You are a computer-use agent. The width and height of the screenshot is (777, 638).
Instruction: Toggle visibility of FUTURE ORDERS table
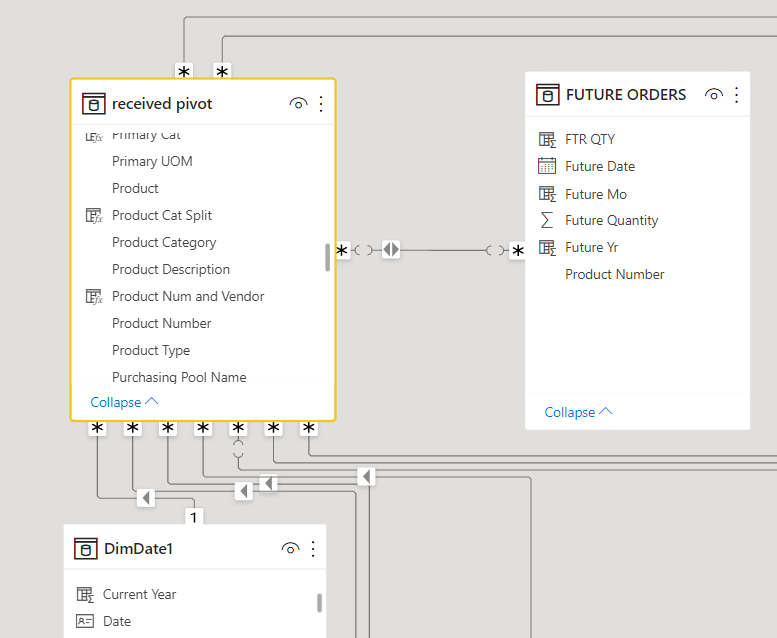[x=714, y=95]
